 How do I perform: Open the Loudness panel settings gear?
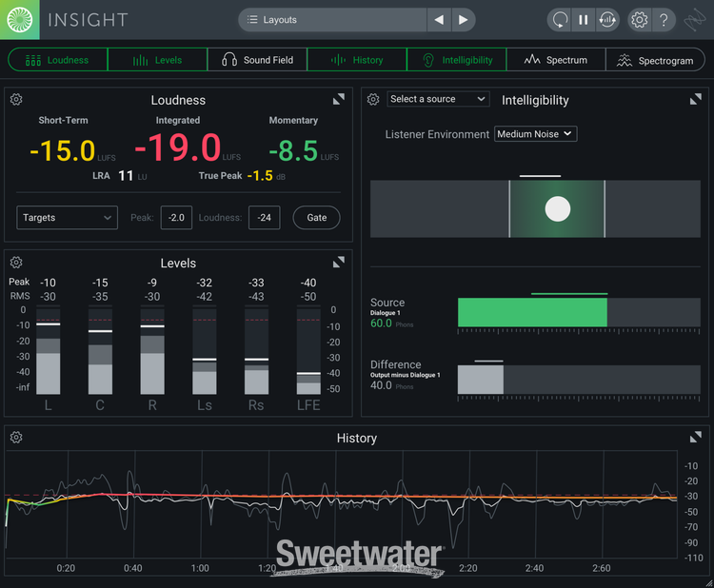[x=16, y=100]
